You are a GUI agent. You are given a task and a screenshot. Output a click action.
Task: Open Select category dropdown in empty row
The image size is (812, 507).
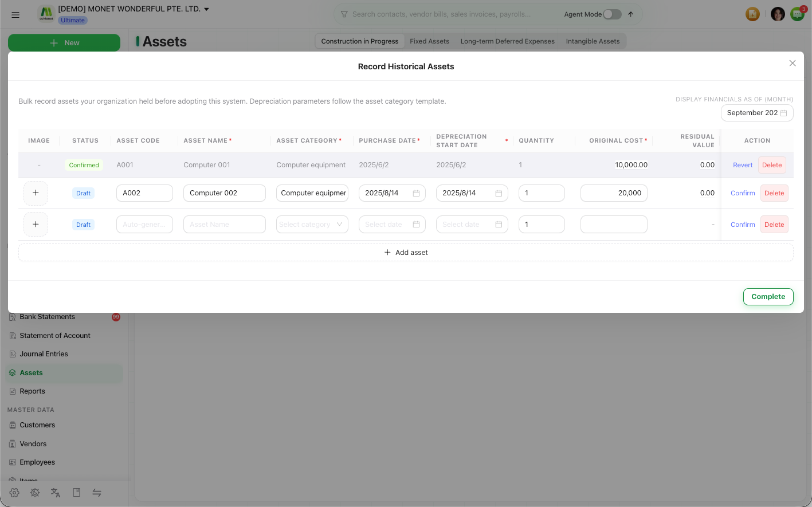(x=312, y=225)
